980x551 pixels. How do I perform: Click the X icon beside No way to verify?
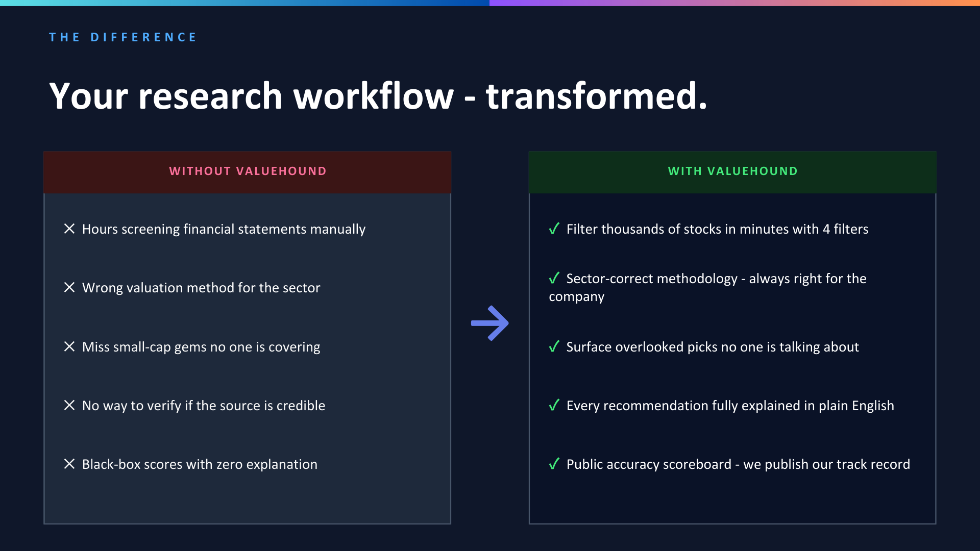pos(69,405)
